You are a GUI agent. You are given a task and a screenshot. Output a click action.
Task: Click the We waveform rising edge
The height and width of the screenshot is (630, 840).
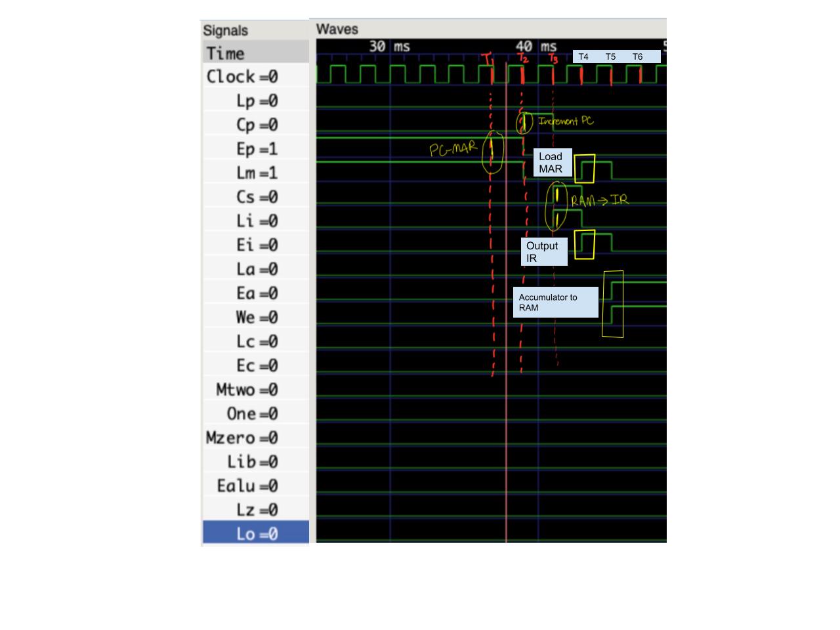coord(612,314)
